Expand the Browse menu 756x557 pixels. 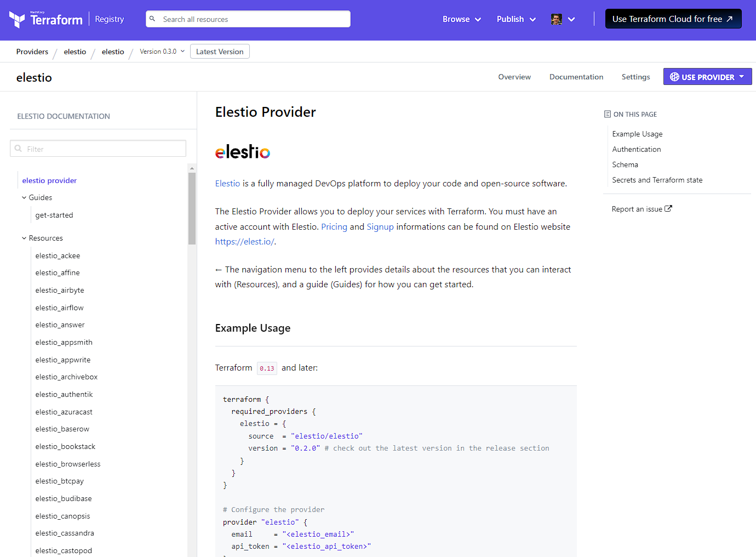[x=462, y=19]
